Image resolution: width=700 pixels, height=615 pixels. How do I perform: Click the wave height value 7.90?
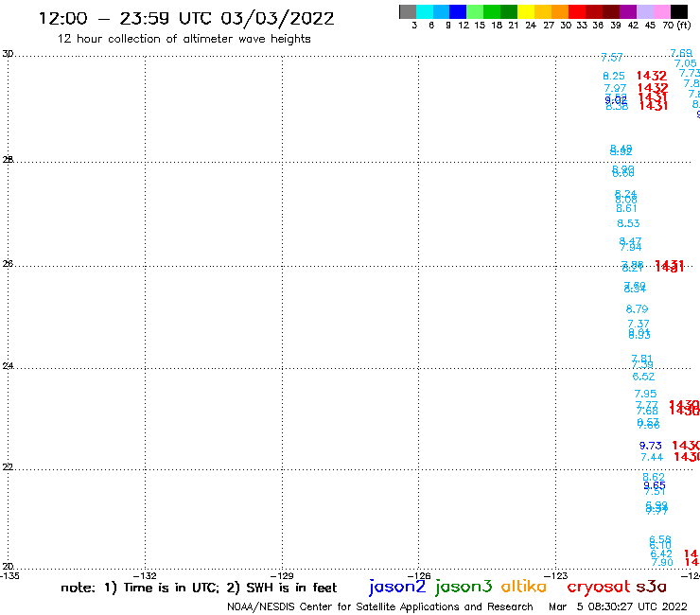[662, 562]
